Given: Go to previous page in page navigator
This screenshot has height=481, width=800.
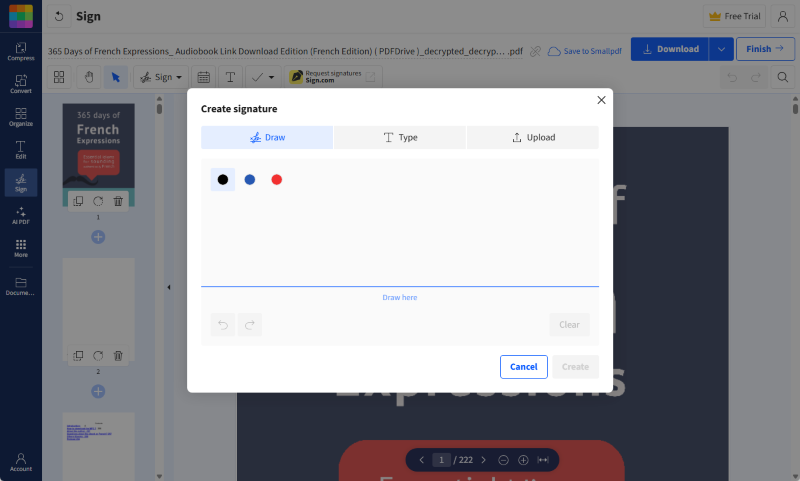Looking at the screenshot, I should 421,460.
